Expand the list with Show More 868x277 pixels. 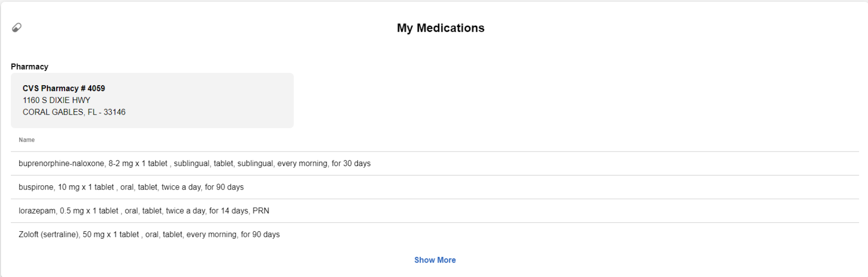click(435, 260)
